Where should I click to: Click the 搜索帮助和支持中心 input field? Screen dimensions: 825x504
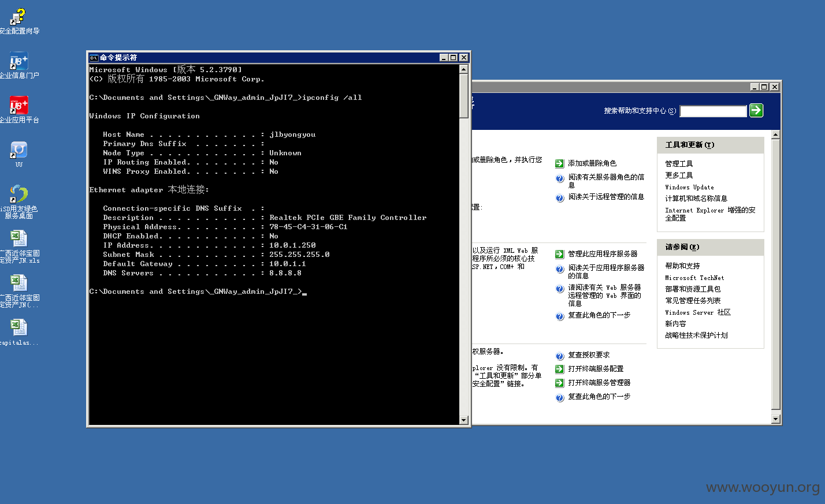tap(713, 111)
